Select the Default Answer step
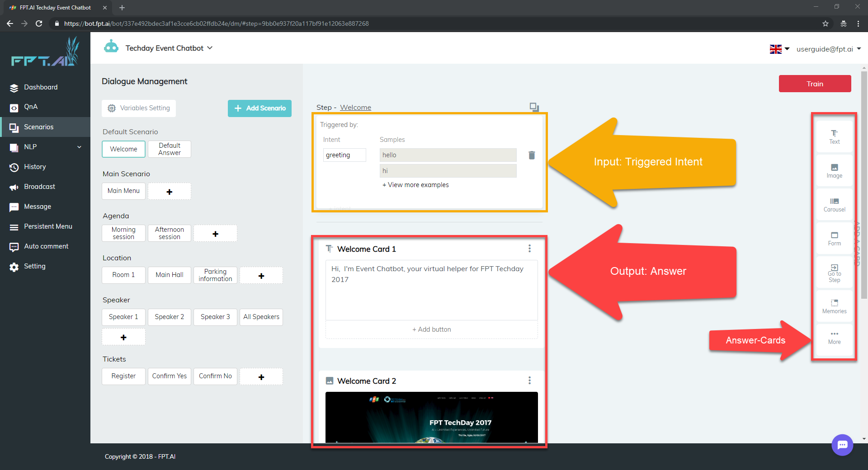Screen dimensions: 868x470 pyautogui.click(x=170, y=149)
